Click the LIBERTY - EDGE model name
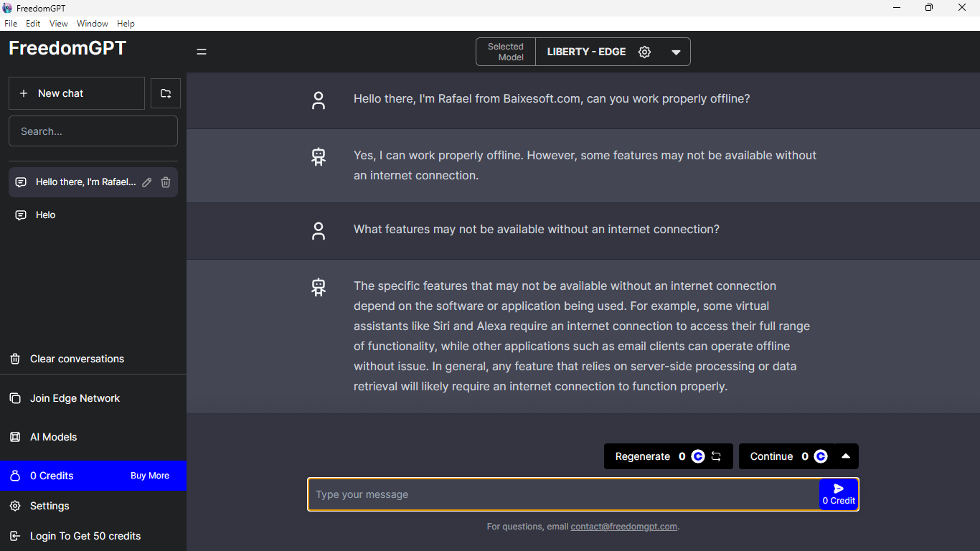Viewport: 980px width, 551px height. click(586, 52)
